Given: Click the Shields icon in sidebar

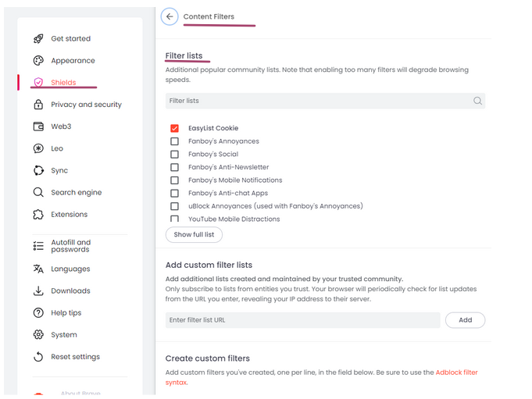Looking at the screenshot, I should click(38, 83).
